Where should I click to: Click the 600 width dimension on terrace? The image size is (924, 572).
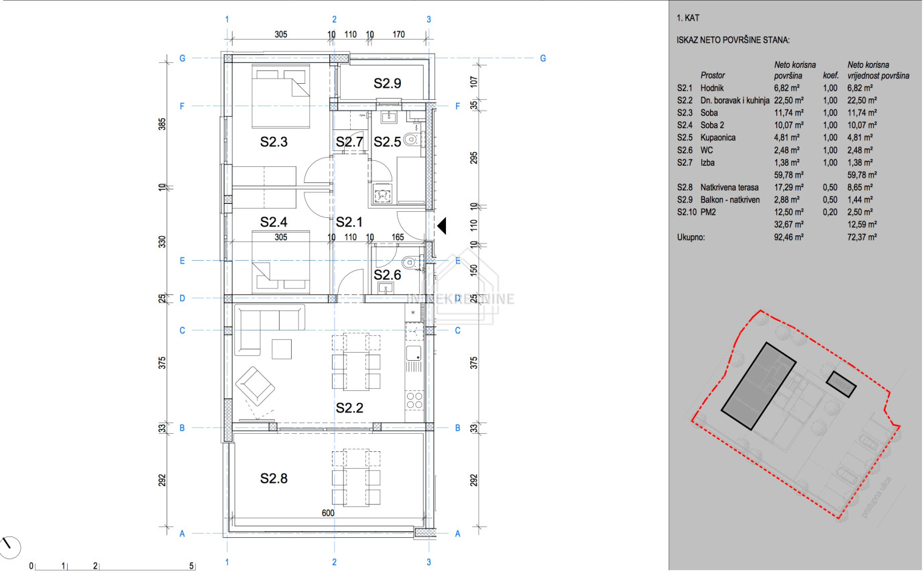[328, 514]
